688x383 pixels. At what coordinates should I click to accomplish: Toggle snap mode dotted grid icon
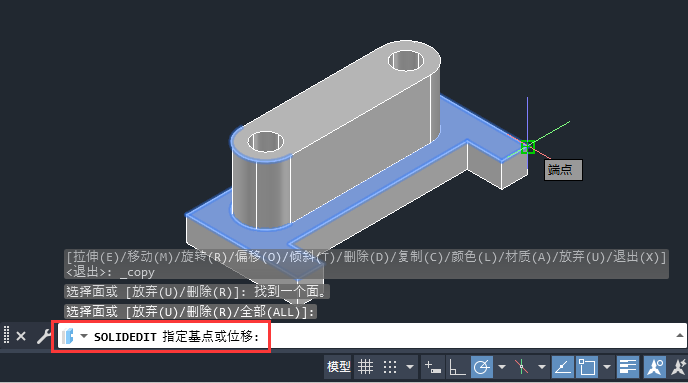[x=390, y=367]
